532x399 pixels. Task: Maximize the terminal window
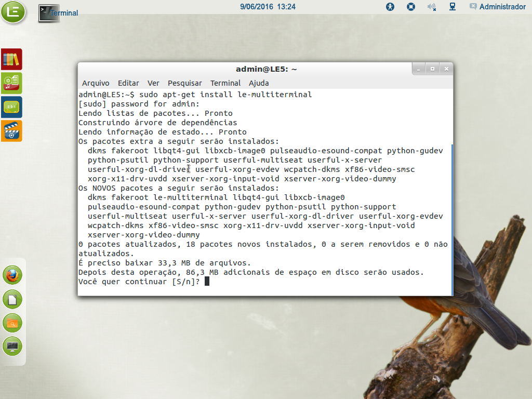(x=432, y=69)
